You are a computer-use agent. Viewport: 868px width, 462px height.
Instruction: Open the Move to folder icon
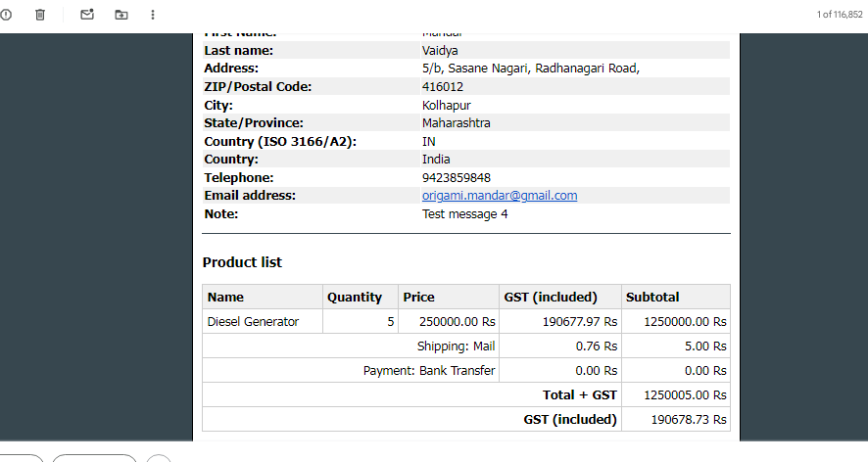tap(121, 15)
